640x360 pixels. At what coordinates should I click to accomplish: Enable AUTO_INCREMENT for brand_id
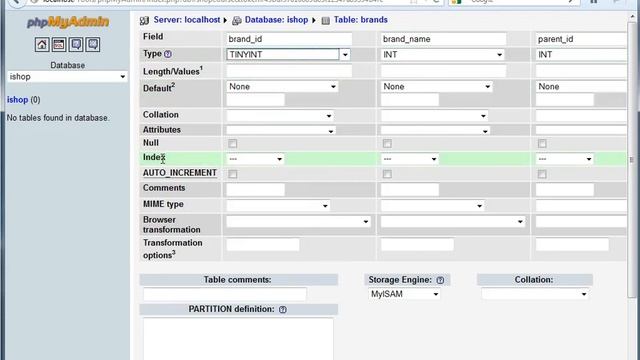coord(233,174)
